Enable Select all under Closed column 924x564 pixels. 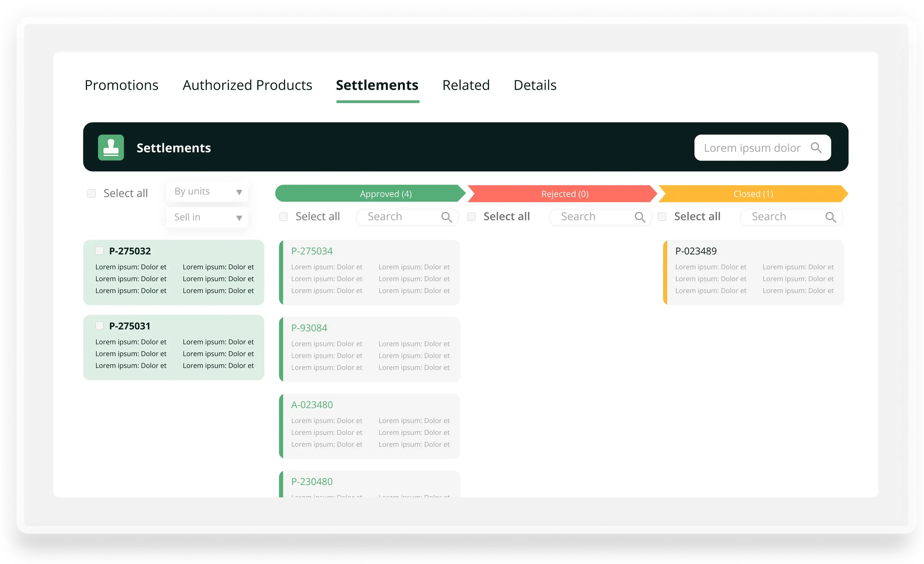click(662, 217)
